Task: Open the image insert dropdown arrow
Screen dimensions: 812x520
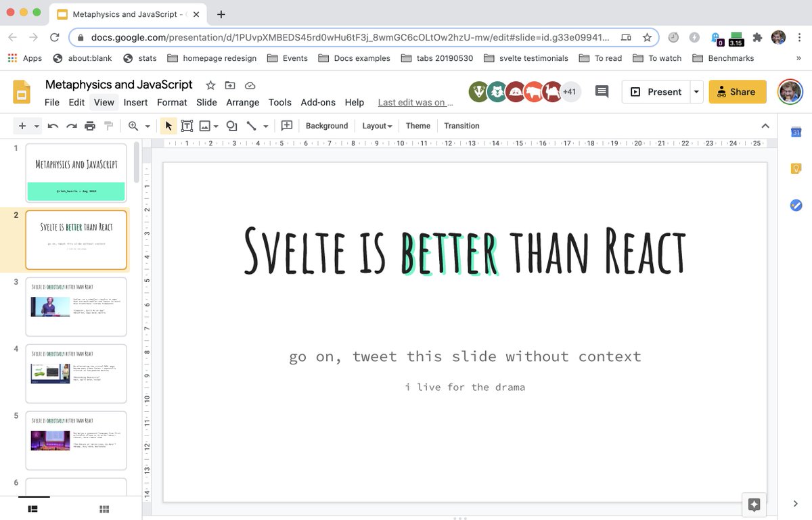Action: point(216,126)
